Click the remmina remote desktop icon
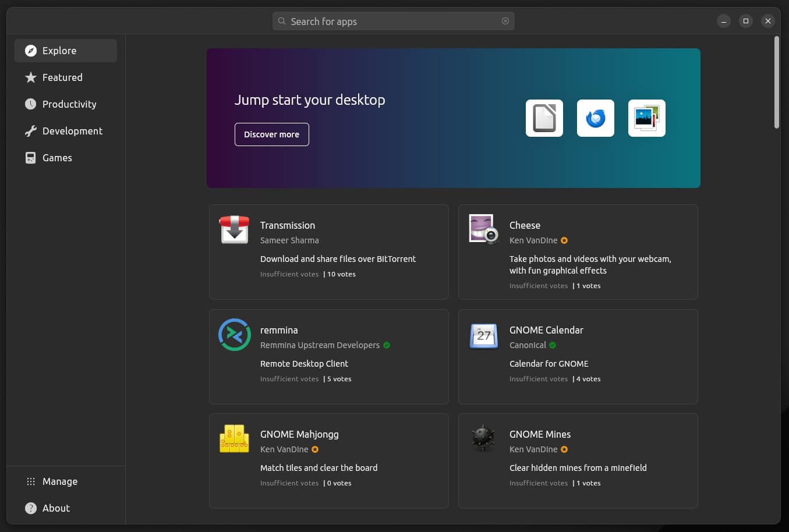 (x=234, y=335)
